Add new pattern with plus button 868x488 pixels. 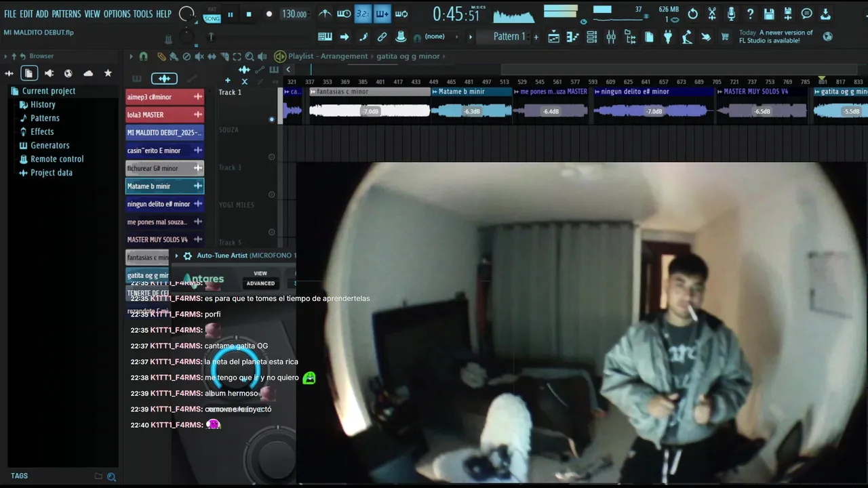tap(536, 37)
